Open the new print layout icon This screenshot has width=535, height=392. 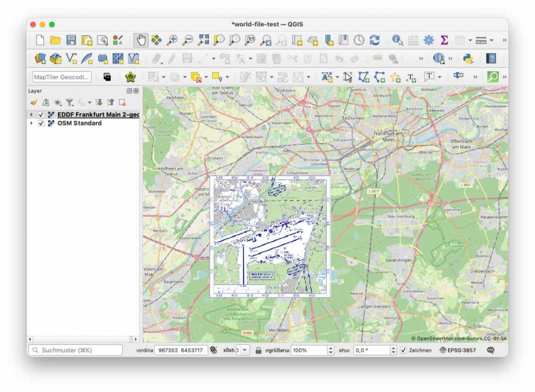tap(87, 40)
